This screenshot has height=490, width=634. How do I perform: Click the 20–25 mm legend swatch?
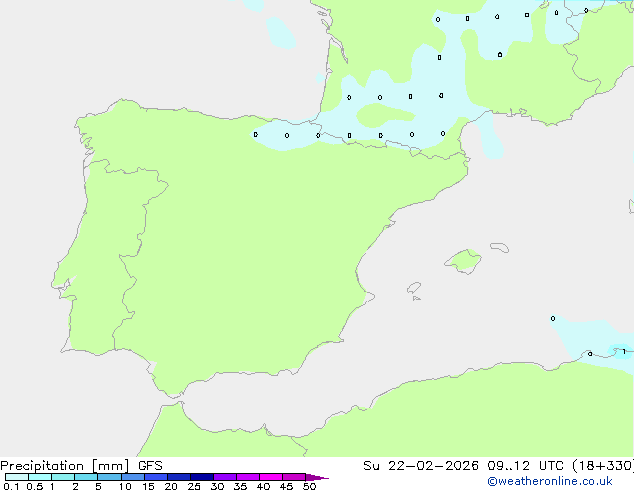179,477
